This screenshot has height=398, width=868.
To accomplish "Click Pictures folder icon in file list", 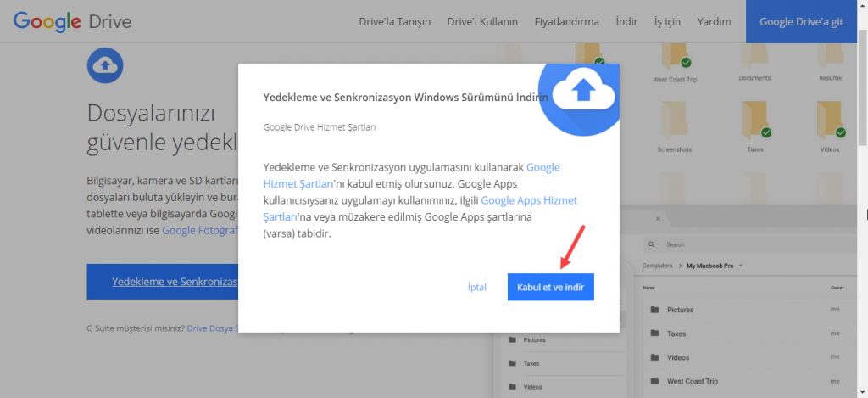I will pos(655,310).
